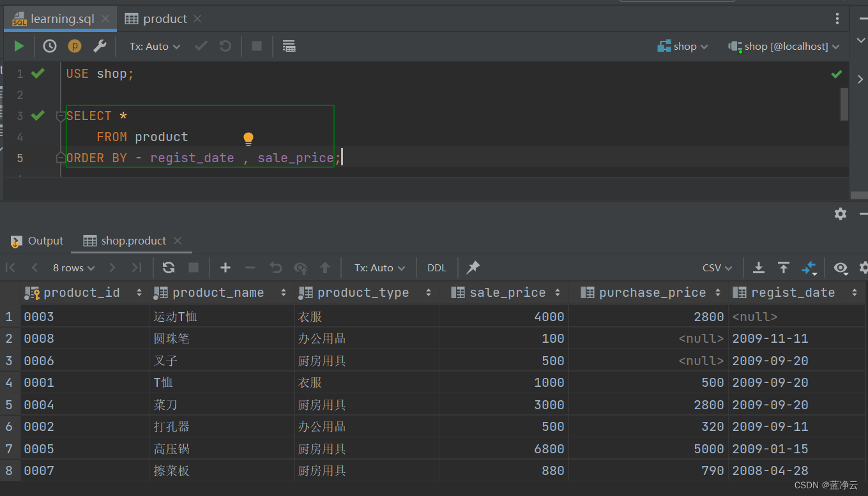This screenshot has width=868, height=496.
Task: Close the product editor tab
Action: click(x=197, y=19)
